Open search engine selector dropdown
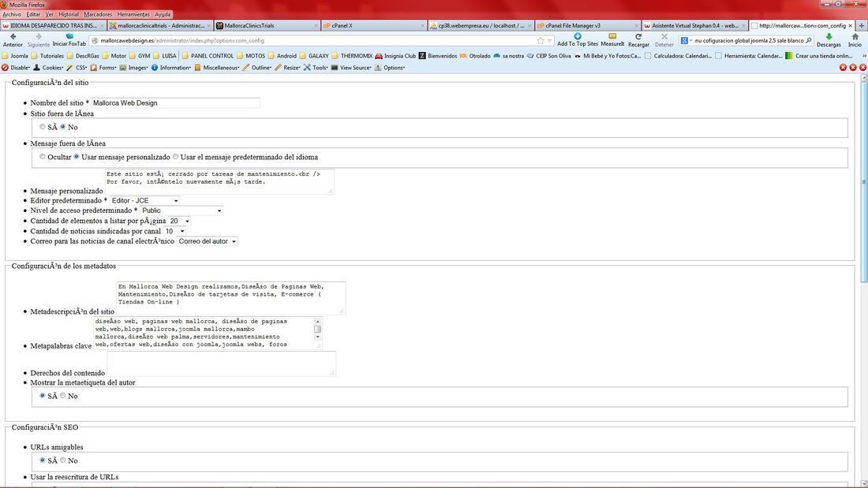 click(x=686, y=40)
